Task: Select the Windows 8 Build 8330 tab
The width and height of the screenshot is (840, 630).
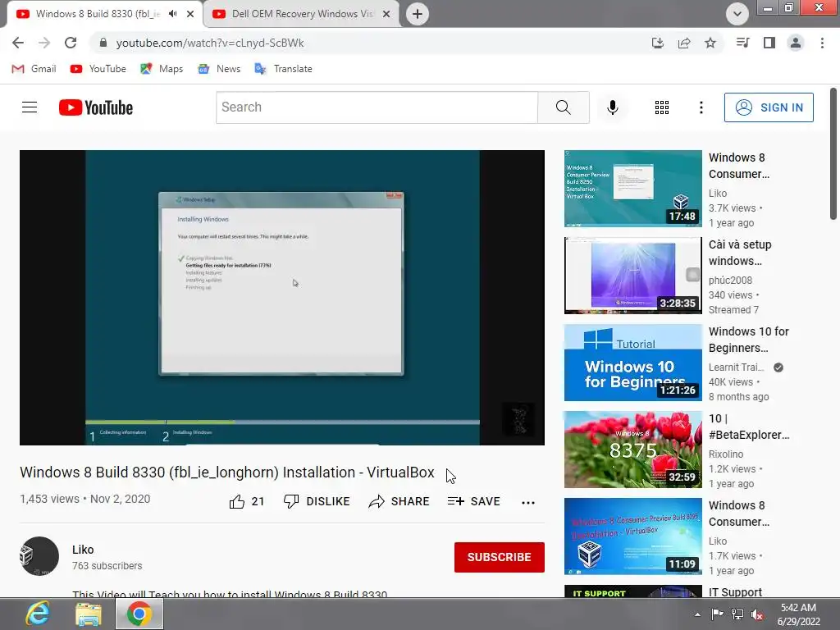Action: point(98,14)
